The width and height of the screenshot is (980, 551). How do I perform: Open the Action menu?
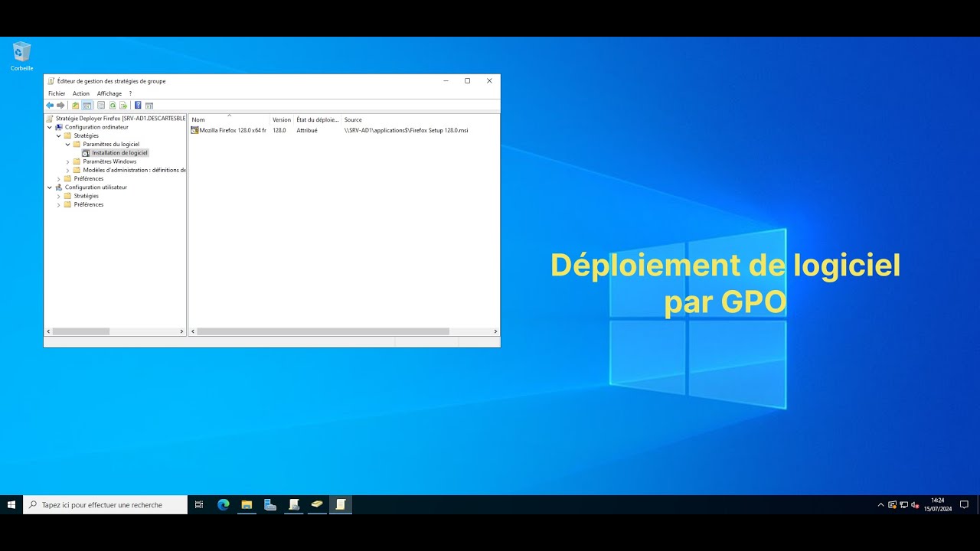click(81, 93)
